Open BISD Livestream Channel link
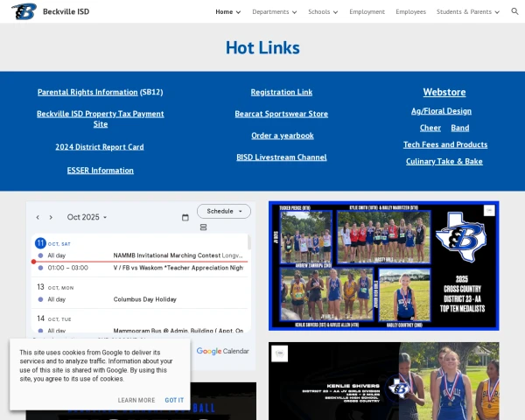Viewport: 525px width, 420px height. tap(282, 157)
